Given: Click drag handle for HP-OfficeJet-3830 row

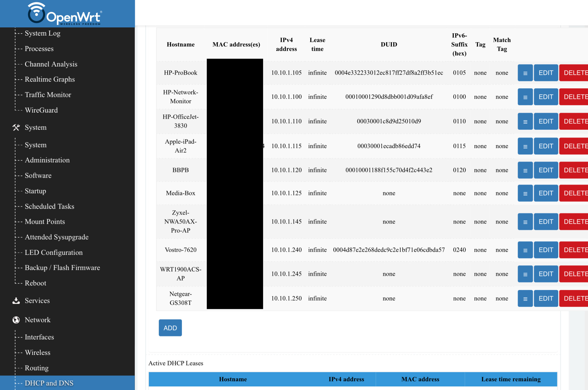Looking at the screenshot, I should point(525,121).
